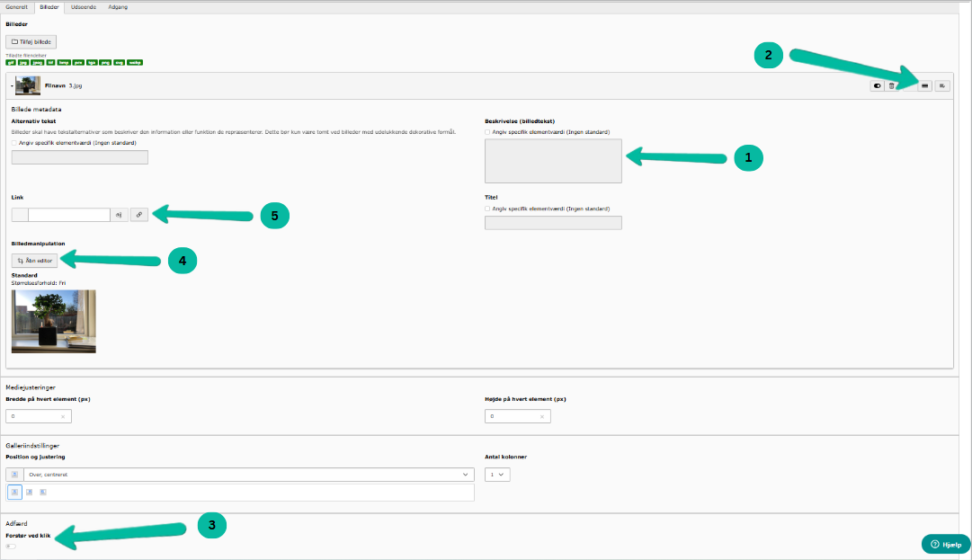The width and height of the screenshot is (972, 560).
Task: Click the hide/show toggle icon for image 3.jpg
Action: [877, 85]
